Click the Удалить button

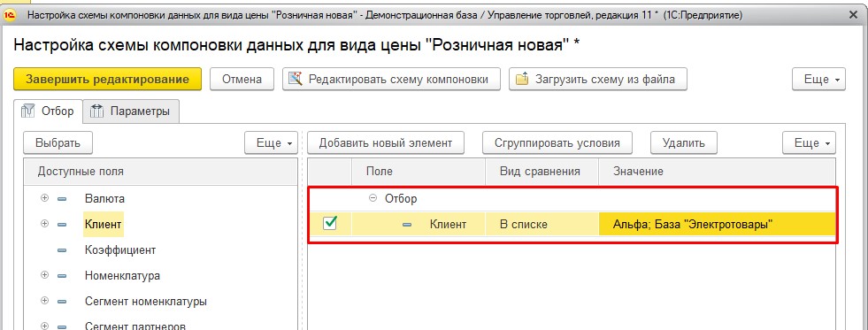(x=684, y=142)
